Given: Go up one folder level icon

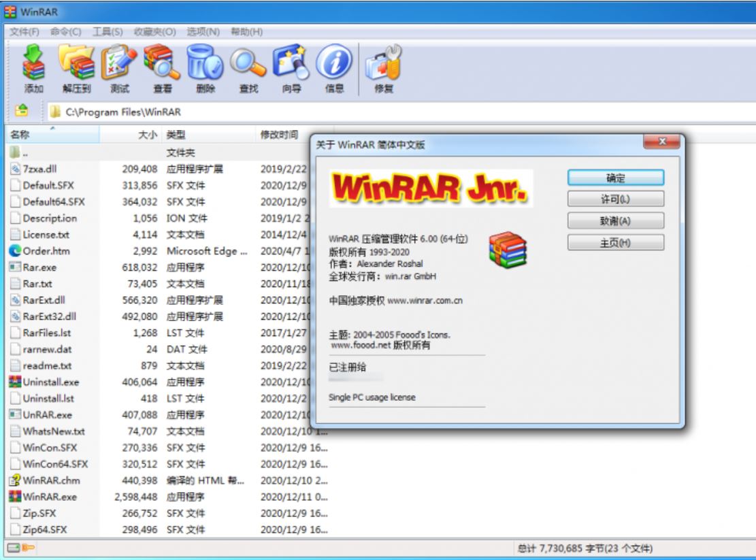Looking at the screenshot, I should [x=21, y=112].
